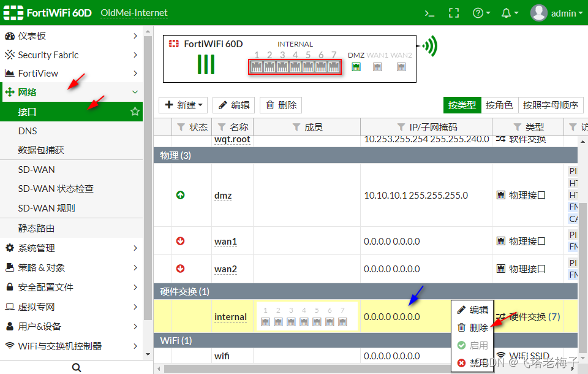Open the help question-mark menu

(x=481, y=13)
